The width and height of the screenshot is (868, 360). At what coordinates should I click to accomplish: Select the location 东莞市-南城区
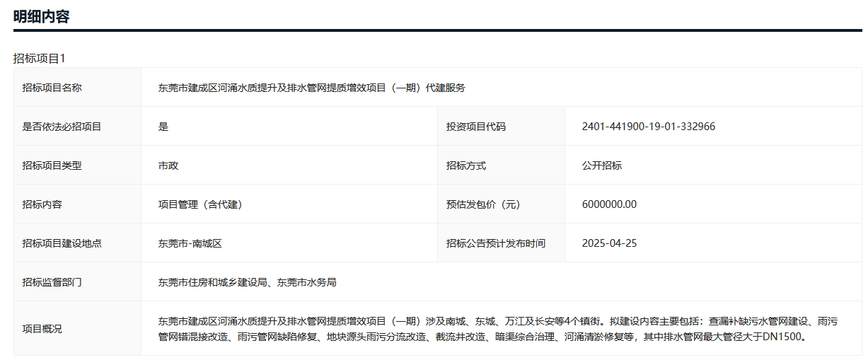(x=190, y=243)
